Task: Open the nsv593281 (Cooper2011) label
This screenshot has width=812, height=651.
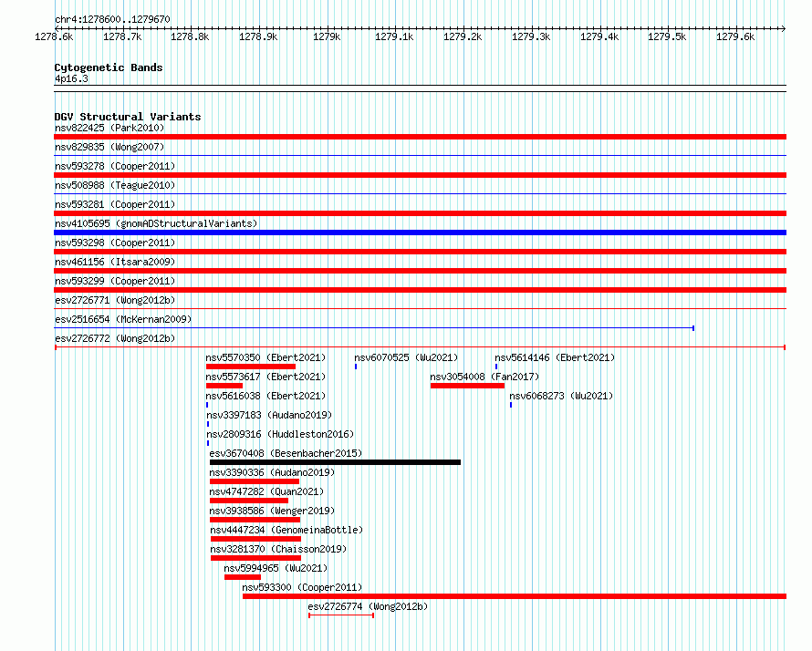Action: 115,204
